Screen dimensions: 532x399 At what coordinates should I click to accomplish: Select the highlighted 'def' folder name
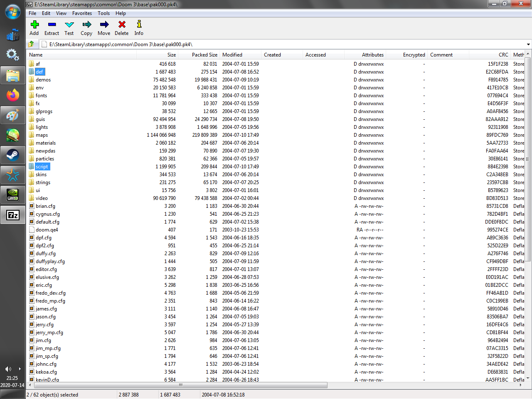[x=39, y=71]
